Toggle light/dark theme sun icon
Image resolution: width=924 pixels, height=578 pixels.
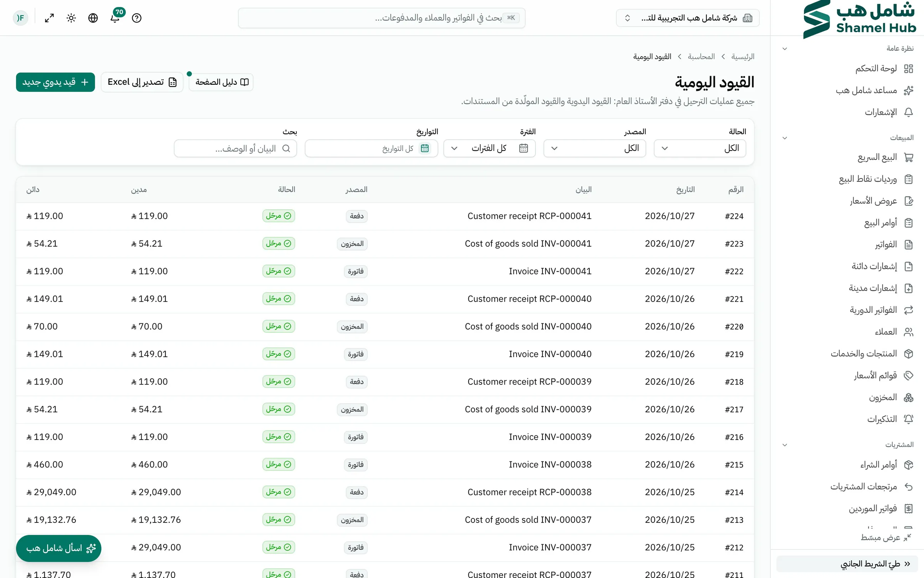coord(71,18)
